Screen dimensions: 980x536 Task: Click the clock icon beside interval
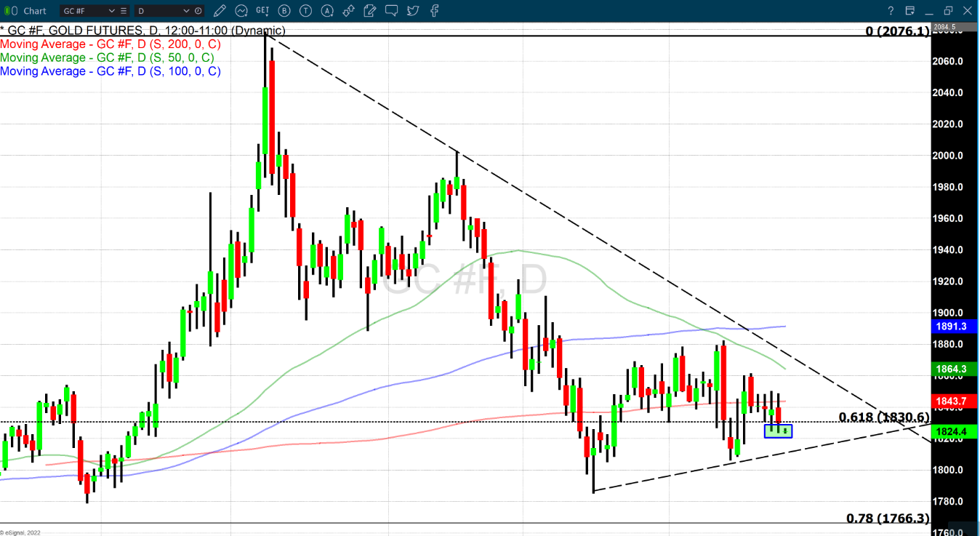point(198,11)
